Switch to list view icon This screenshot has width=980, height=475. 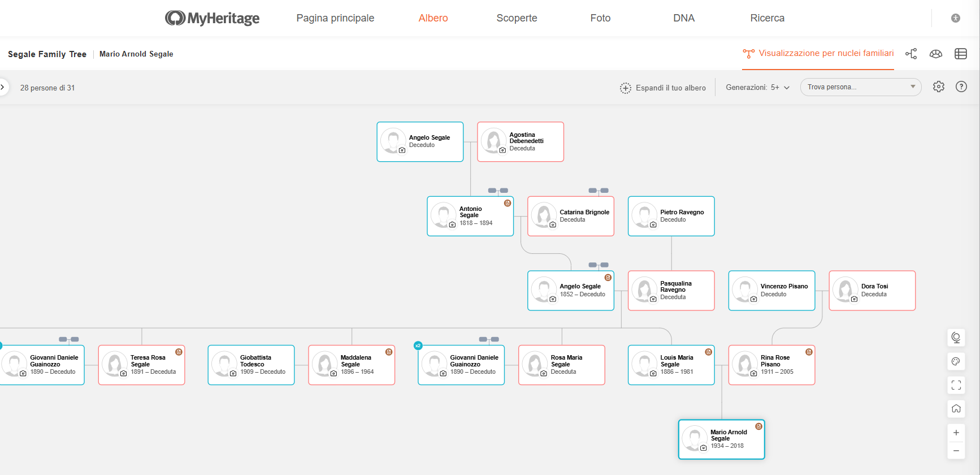(961, 54)
